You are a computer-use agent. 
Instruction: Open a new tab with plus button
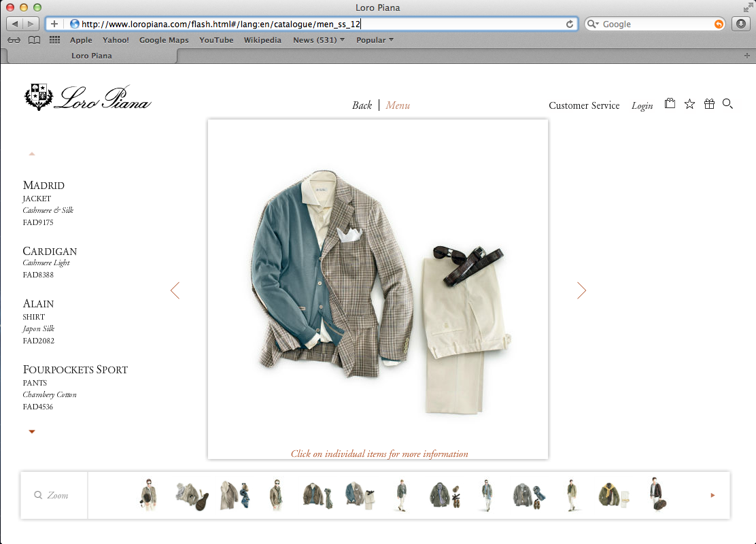pos(747,56)
